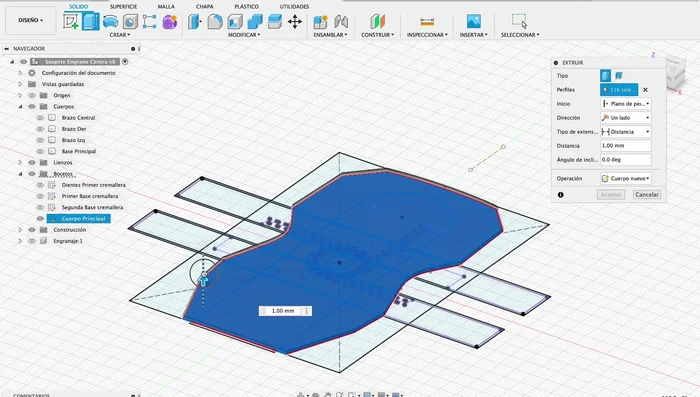
Task: Switch to the CHAPA tab
Action: (204, 6)
